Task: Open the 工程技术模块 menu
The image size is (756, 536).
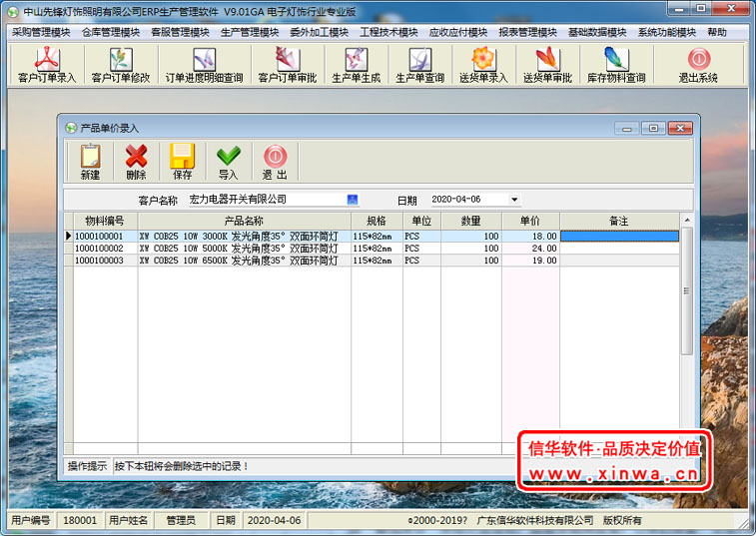Action: point(388,32)
